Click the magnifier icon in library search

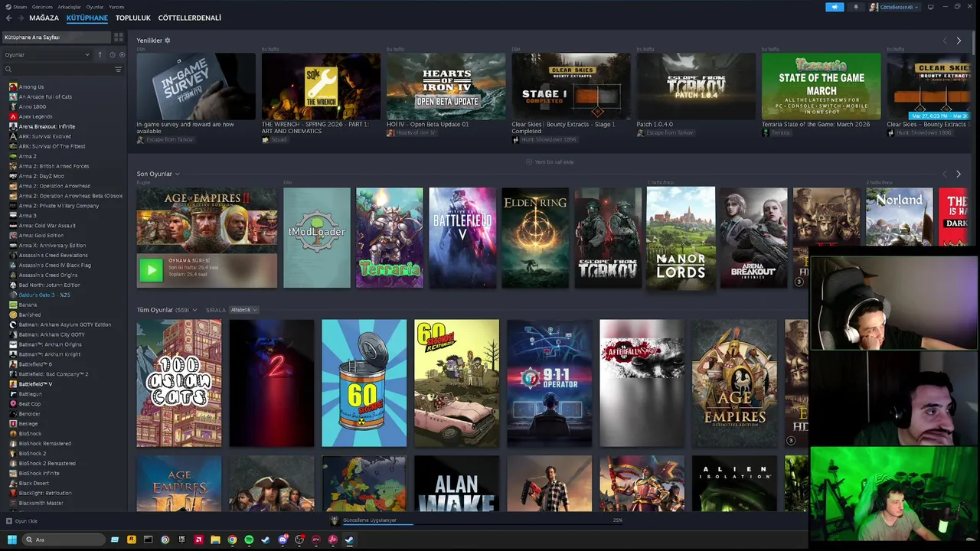(8, 70)
